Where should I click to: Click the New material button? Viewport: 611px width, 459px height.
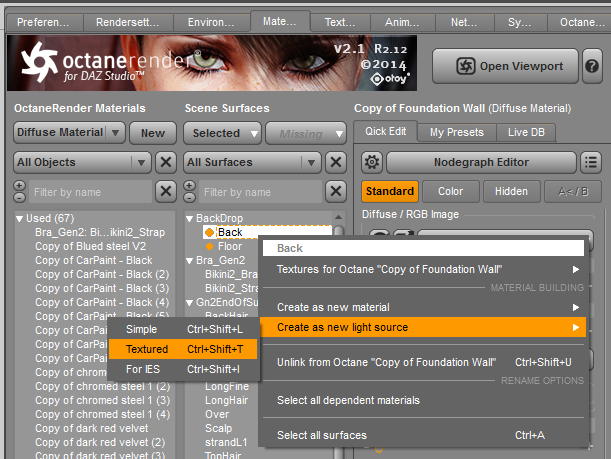coord(153,133)
